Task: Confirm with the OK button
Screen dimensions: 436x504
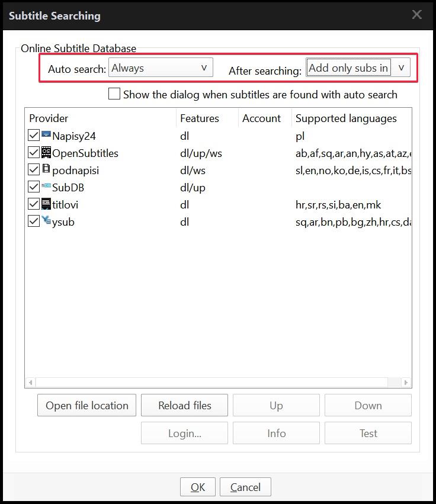Action: (198, 487)
